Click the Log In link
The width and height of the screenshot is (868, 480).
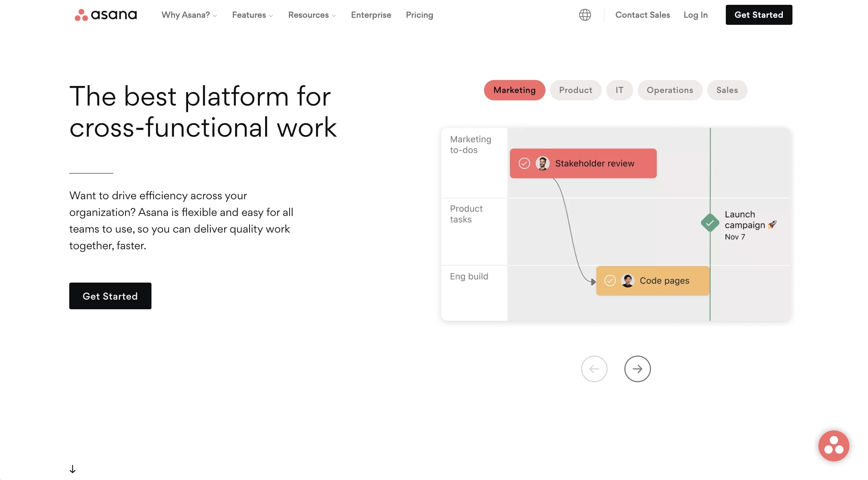coord(695,15)
